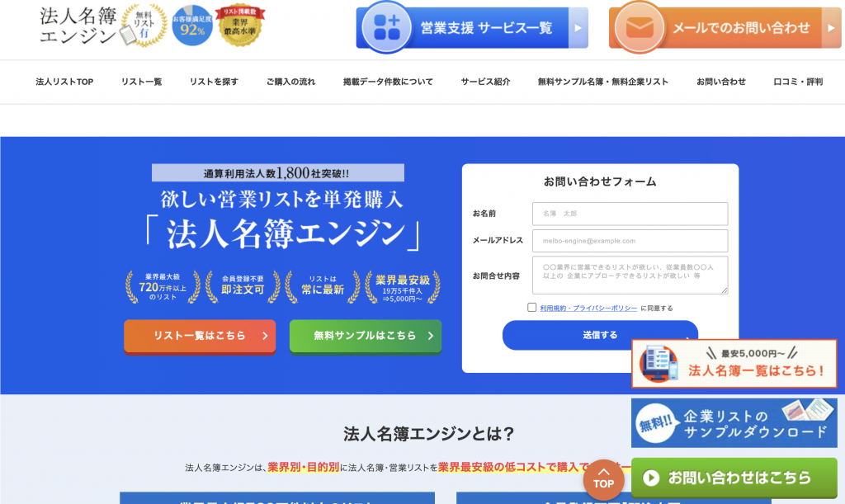This screenshot has height=504, width=845.
Task: Open the リストを探す menu item
Action: [214, 82]
